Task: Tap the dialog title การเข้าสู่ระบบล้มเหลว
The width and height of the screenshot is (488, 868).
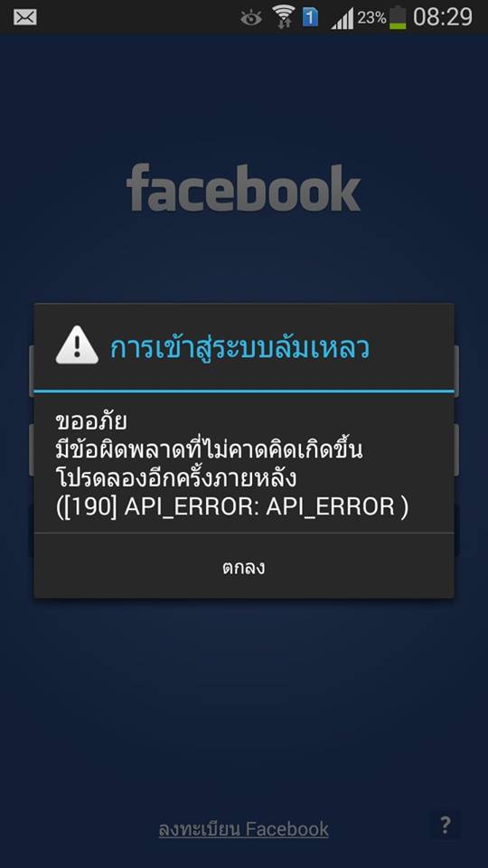Action: [239, 347]
